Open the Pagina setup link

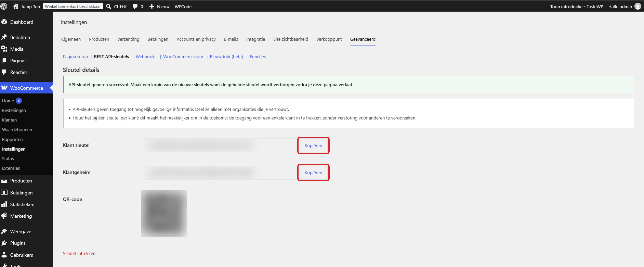tap(75, 57)
